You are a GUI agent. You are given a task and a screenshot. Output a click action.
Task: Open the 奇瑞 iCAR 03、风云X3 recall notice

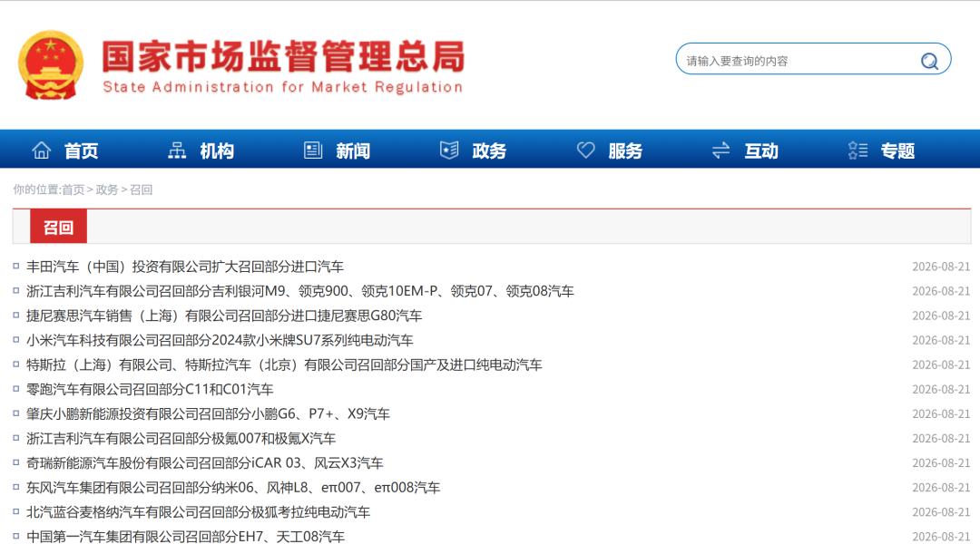[205, 462]
